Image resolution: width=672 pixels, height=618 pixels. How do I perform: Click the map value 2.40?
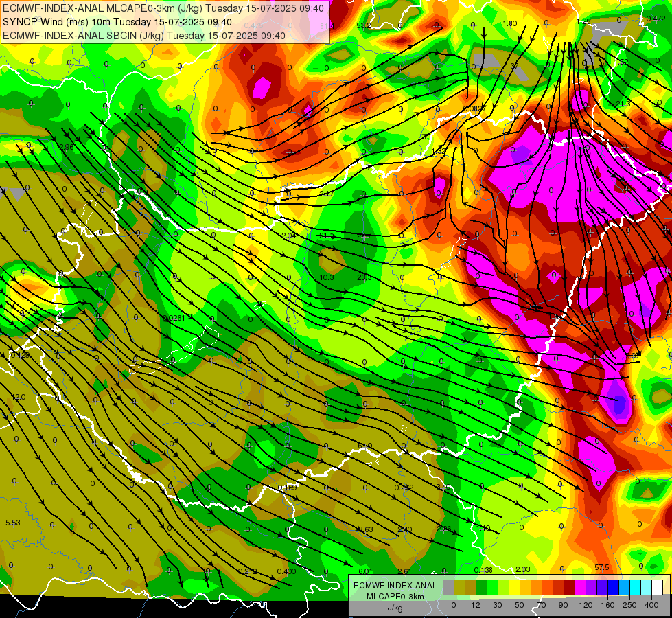pos(404,529)
